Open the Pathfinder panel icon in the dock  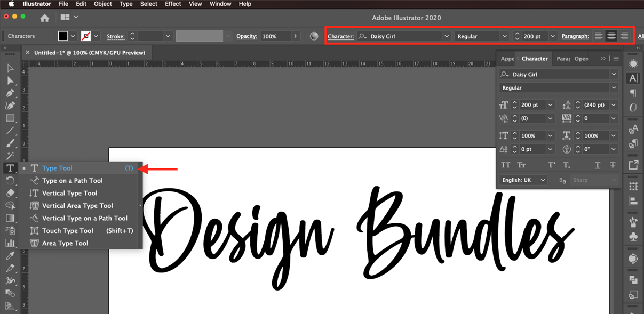(633, 279)
